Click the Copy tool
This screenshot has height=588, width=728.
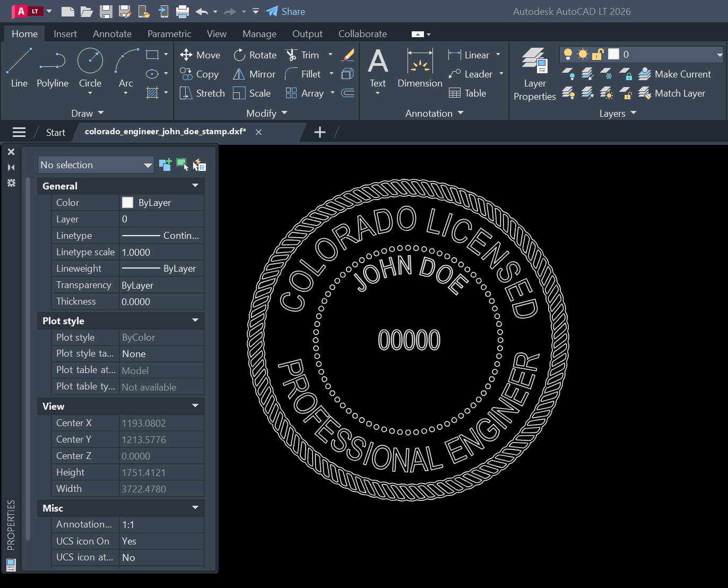(200, 74)
